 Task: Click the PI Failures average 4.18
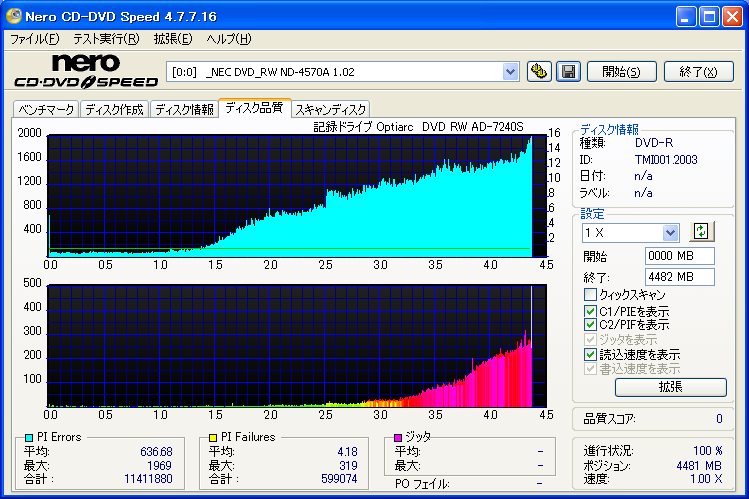tap(347, 451)
